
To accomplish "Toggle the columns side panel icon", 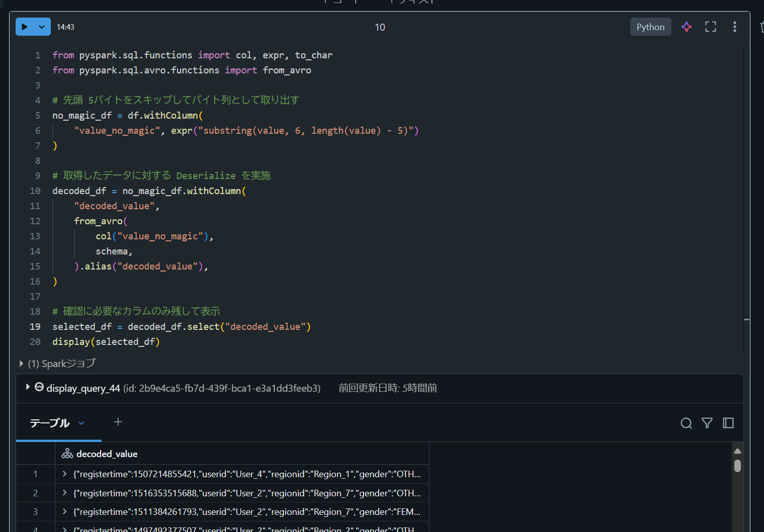I will pyautogui.click(x=728, y=423).
